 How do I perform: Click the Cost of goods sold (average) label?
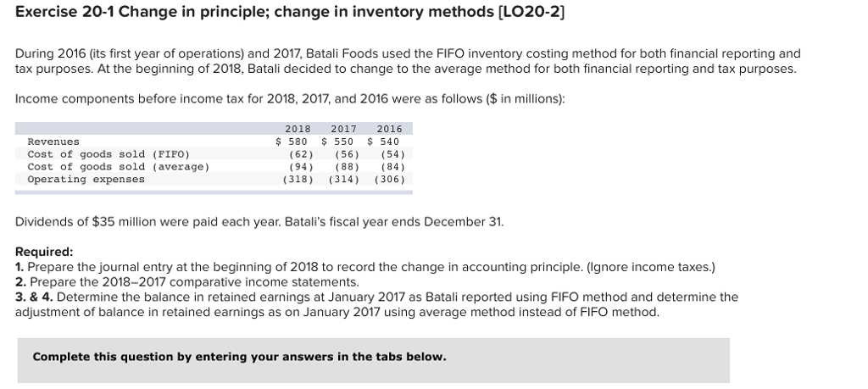(119, 167)
